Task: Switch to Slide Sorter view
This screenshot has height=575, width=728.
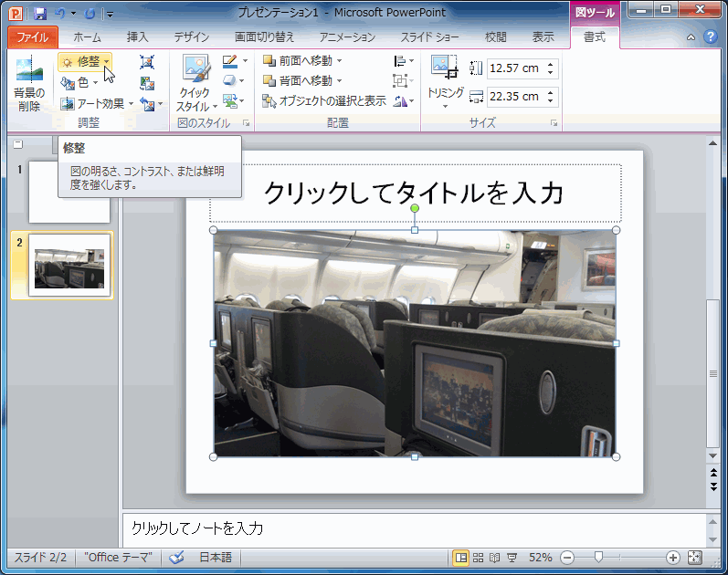Action: [478, 557]
